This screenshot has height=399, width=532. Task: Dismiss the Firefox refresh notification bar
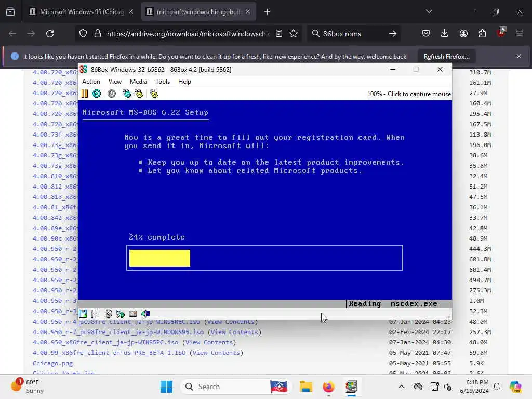coord(519,56)
